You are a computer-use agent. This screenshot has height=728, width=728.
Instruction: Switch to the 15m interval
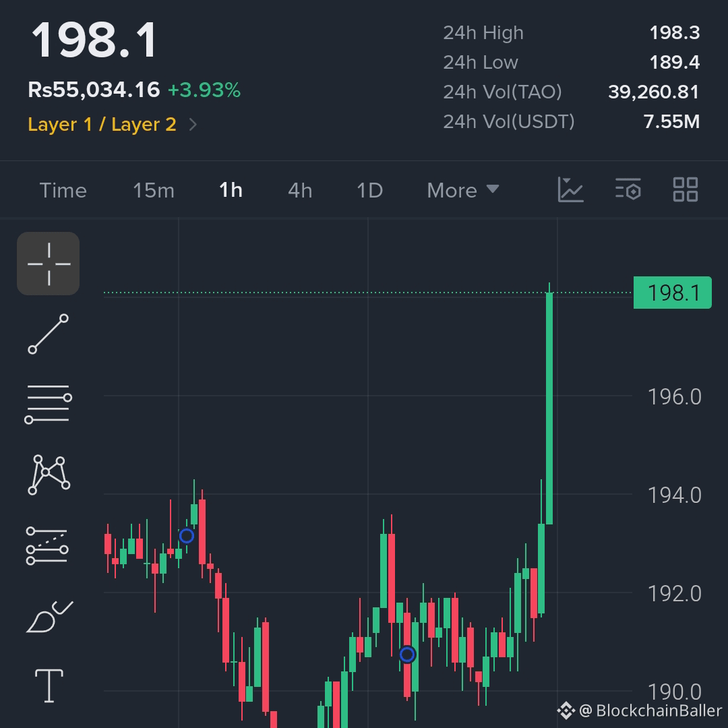coord(154,190)
